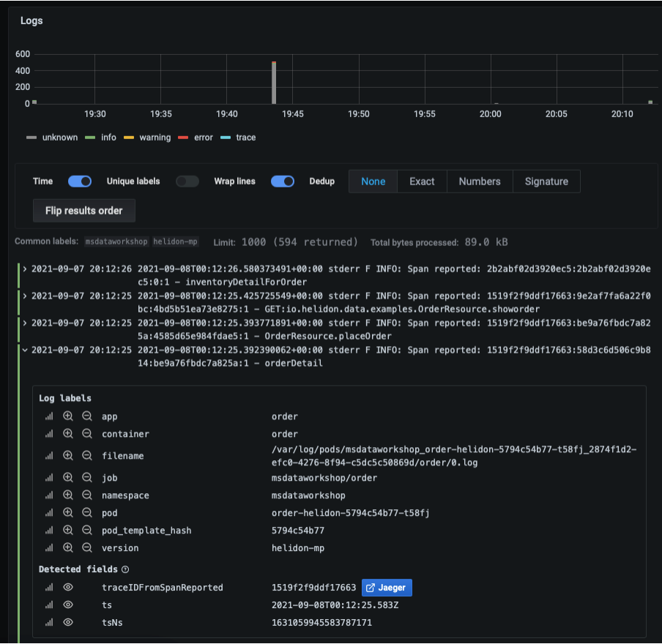Disable the Time toggle switch
Image resolution: width=662 pixels, height=644 pixels.
(x=80, y=181)
